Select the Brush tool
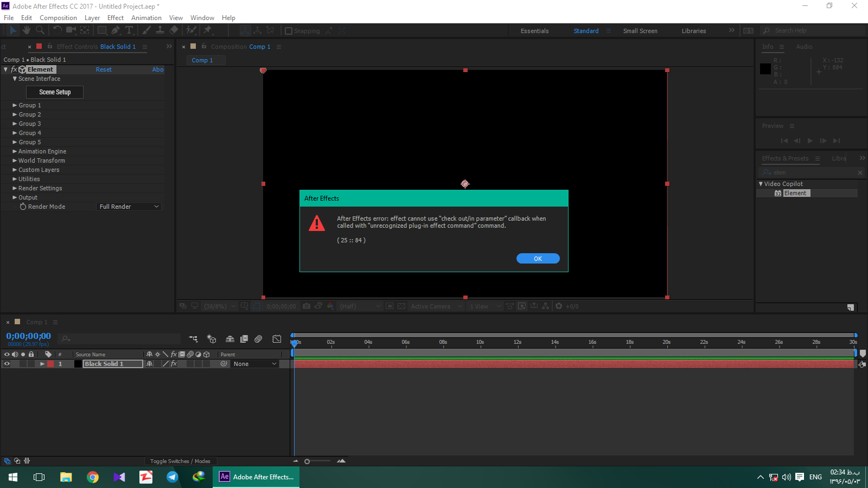This screenshot has height=488, width=868. pyautogui.click(x=146, y=30)
